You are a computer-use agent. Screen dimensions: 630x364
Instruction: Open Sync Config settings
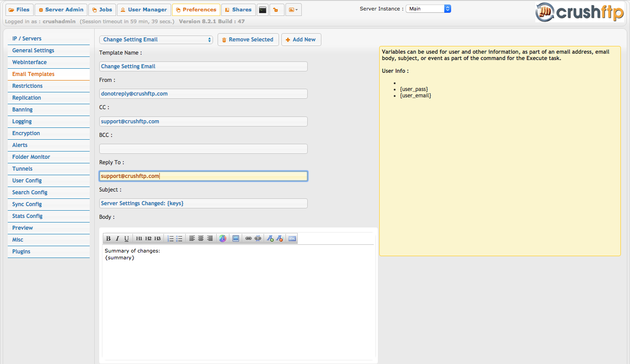point(49,204)
